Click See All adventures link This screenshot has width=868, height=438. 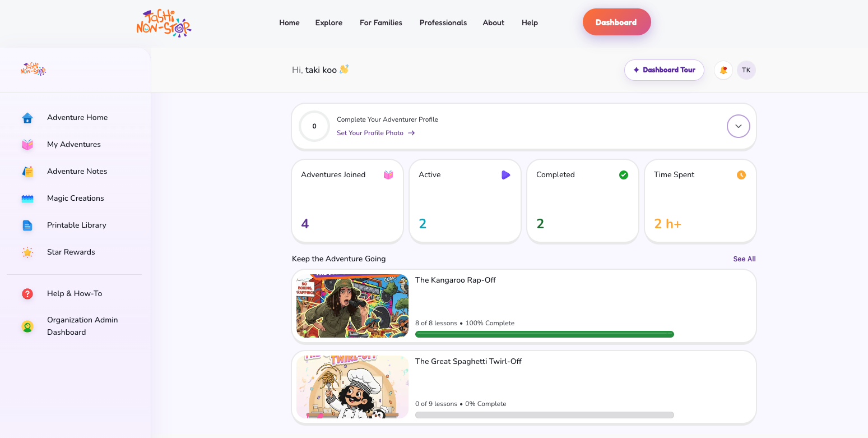pos(744,259)
